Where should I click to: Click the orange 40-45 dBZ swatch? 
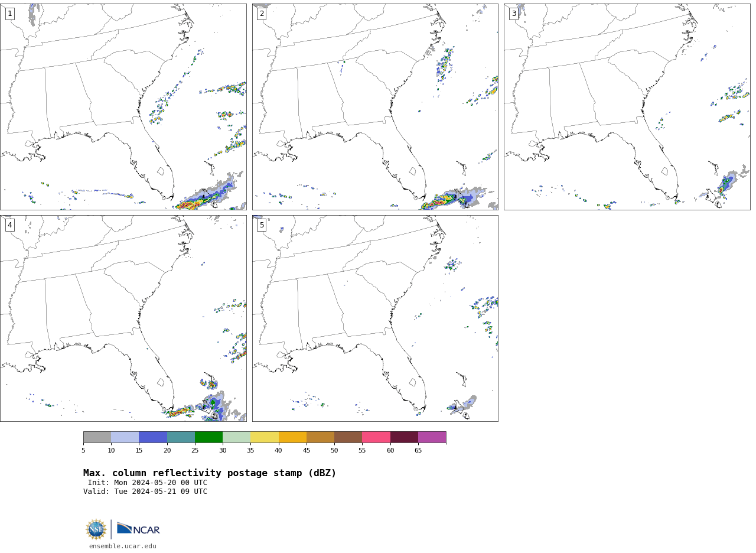(x=292, y=437)
